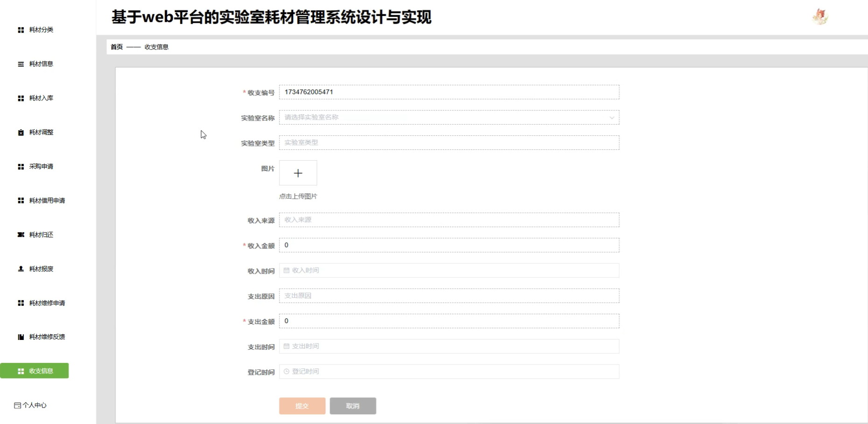
Task: Click the 耗材报废 person icon
Action: tap(20, 269)
